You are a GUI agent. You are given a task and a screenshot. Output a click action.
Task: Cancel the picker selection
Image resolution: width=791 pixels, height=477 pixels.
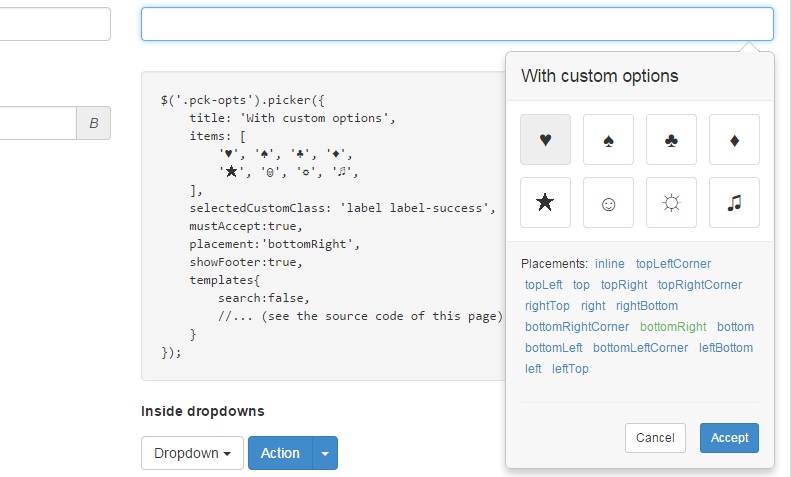click(x=655, y=438)
